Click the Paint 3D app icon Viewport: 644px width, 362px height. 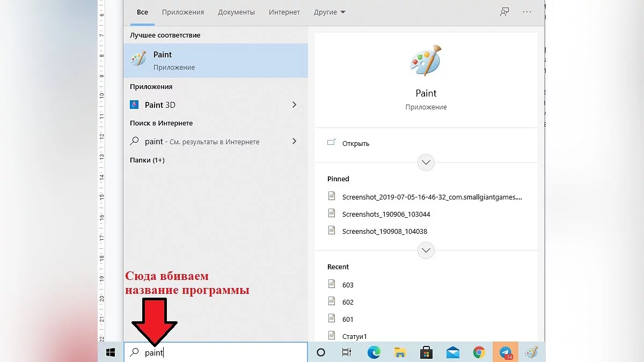point(134,105)
